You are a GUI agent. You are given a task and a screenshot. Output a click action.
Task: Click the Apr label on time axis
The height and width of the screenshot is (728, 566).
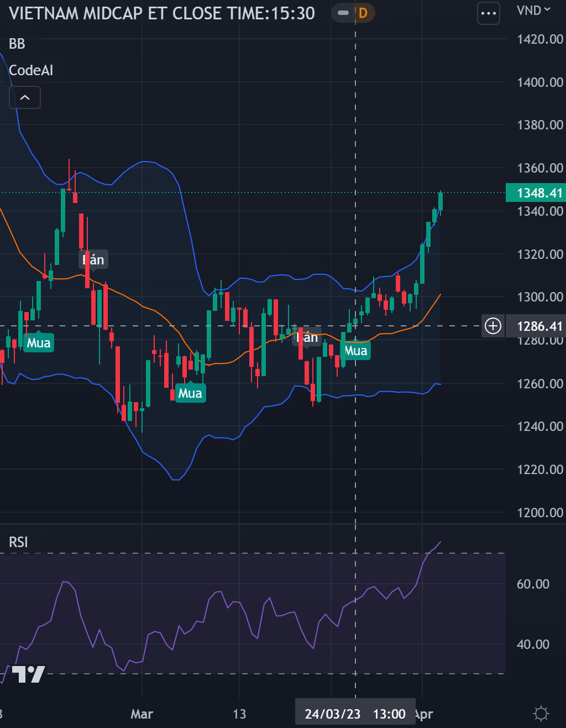[x=424, y=714]
